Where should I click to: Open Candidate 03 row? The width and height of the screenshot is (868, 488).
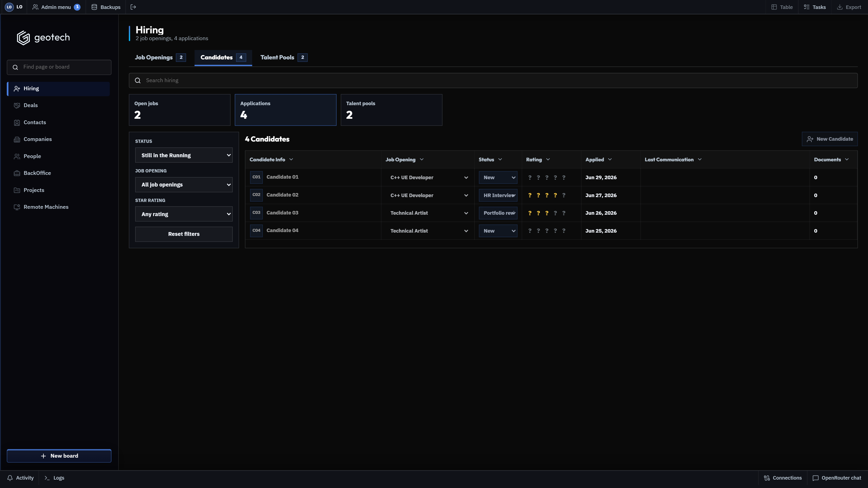tap(551, 213)
